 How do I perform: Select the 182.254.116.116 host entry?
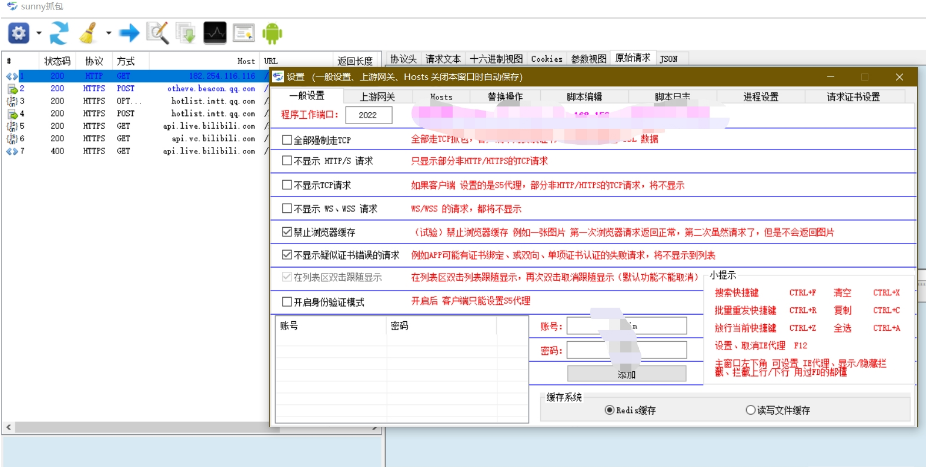[x=222, y=76]
